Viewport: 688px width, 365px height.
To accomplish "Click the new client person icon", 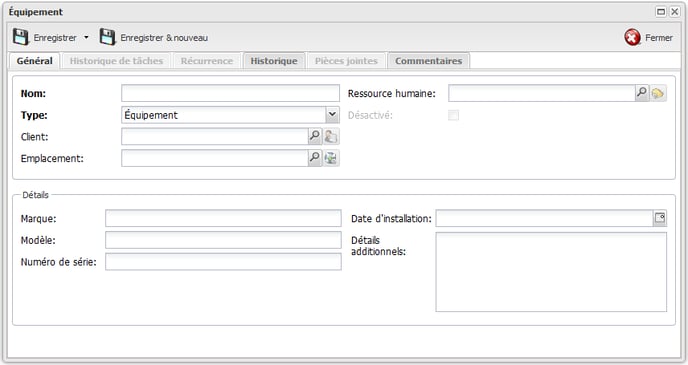I will [x=331, y=136].
